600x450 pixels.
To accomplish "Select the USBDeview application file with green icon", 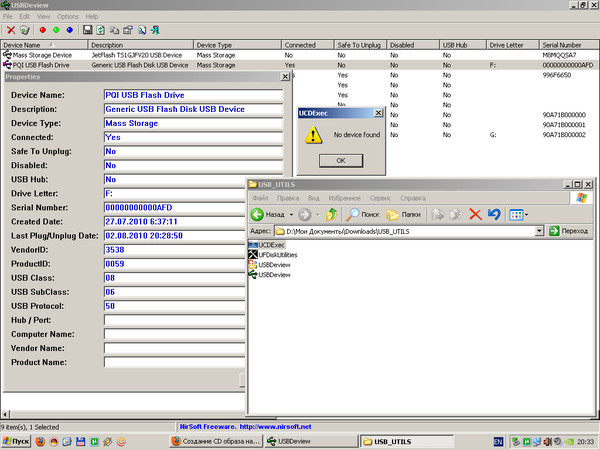I will click(x=270, y=275).
